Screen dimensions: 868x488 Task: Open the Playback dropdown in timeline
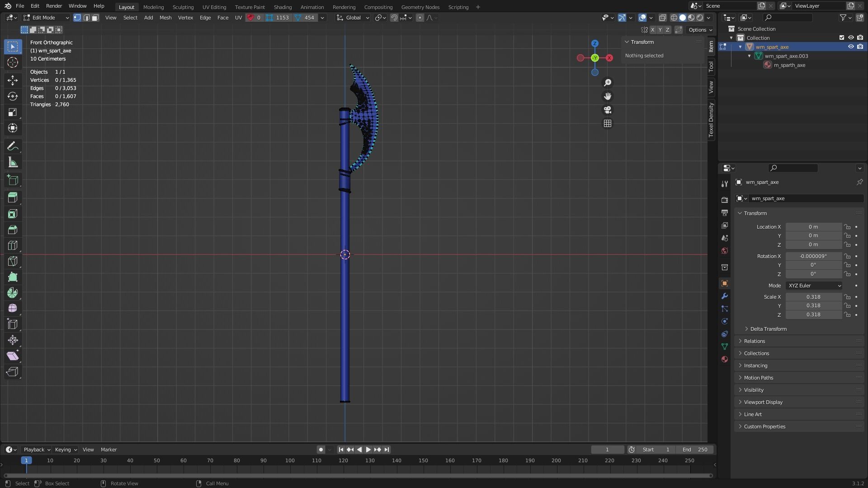[37, 450]
